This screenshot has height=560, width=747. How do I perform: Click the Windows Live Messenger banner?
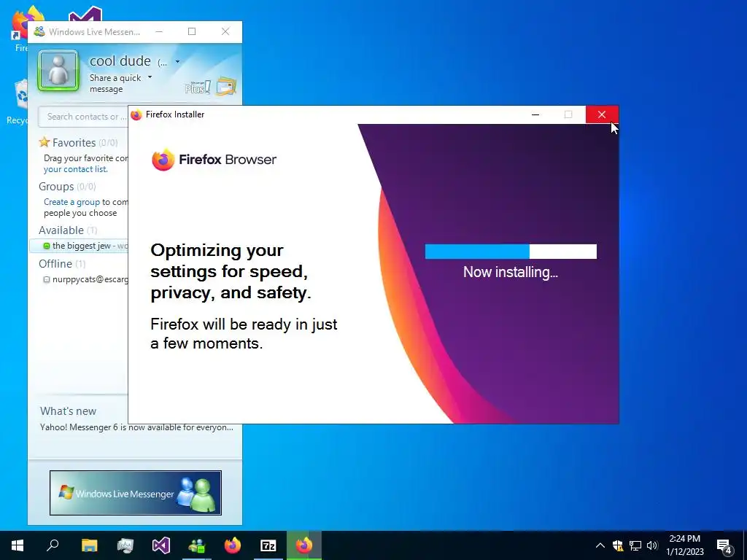tap(136, 493)
